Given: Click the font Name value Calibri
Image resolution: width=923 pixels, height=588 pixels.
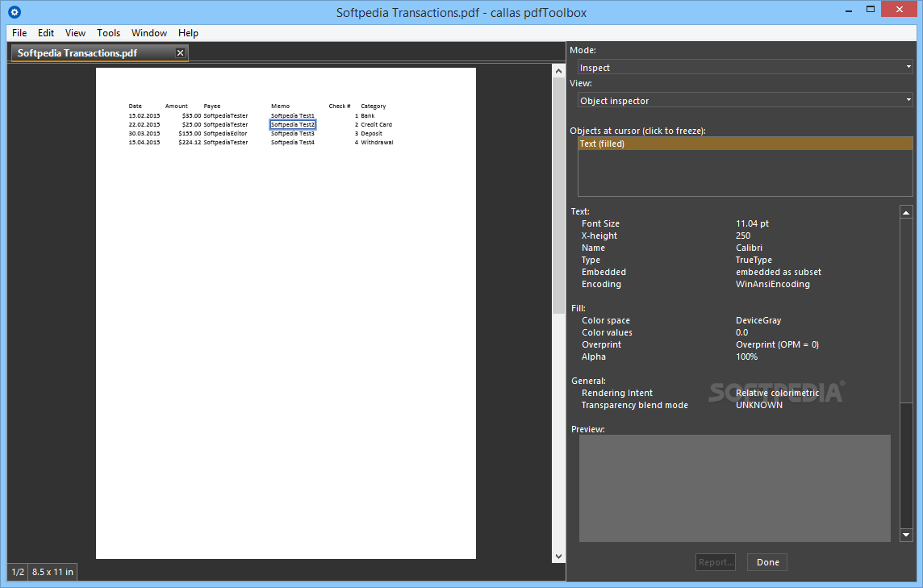Looking at the screenshot, I should tap(749, 248).
